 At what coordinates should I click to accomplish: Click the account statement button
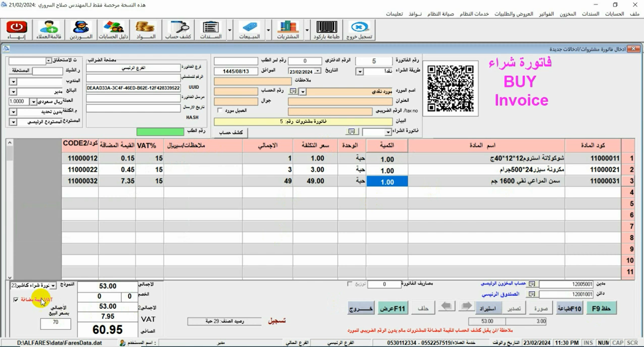coord(231,132)
